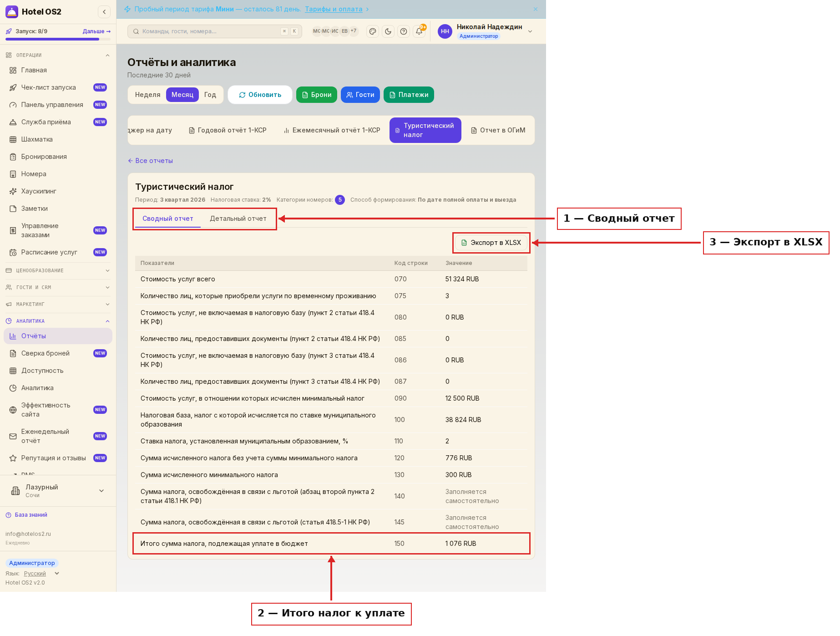Collapse the sidebar with the arrow button
Viewport: 840px width, 636px height.
104,12
